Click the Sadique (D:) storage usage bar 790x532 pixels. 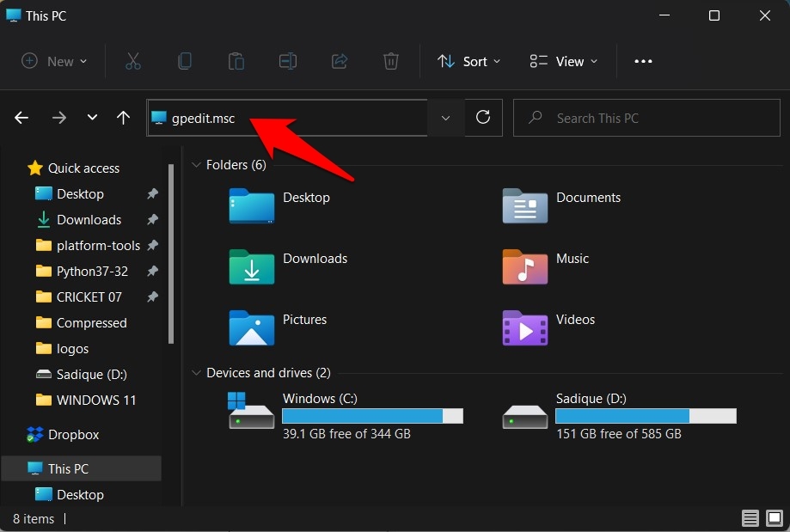(x=646, y=416)
